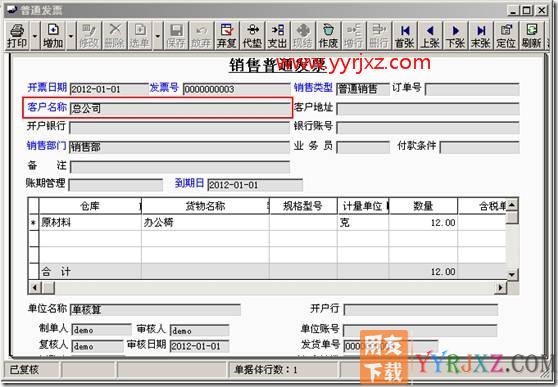Click the 弃复 un-review icon
Screen dimensions: 558x387
(x=227, y=36)
